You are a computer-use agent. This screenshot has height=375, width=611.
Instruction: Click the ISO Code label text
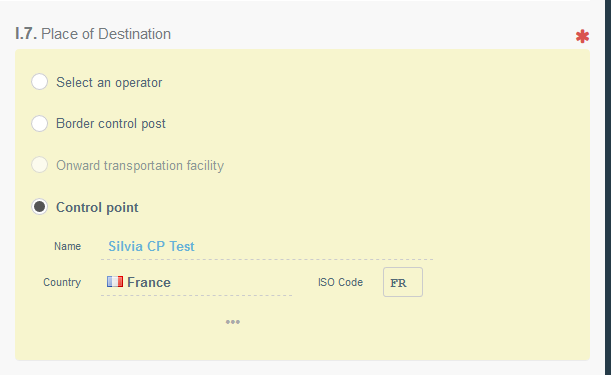coord(340,282)
